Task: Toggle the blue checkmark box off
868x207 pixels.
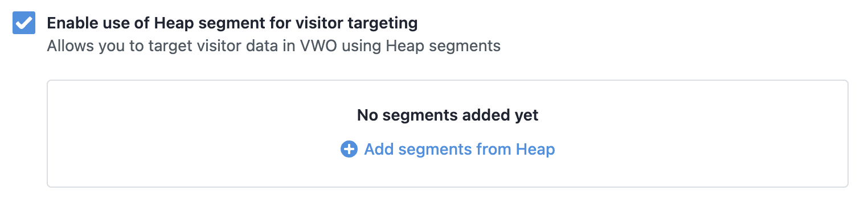Action: point(24,23)
